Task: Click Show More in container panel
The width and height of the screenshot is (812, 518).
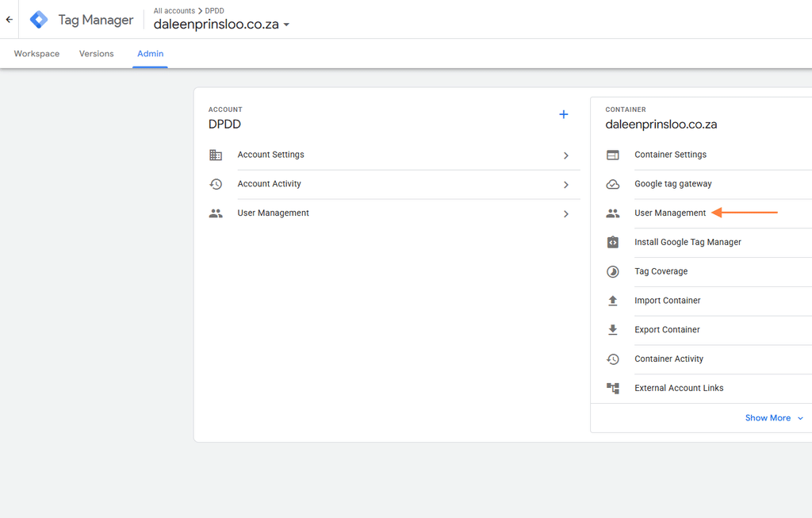Action: (768, 418)
